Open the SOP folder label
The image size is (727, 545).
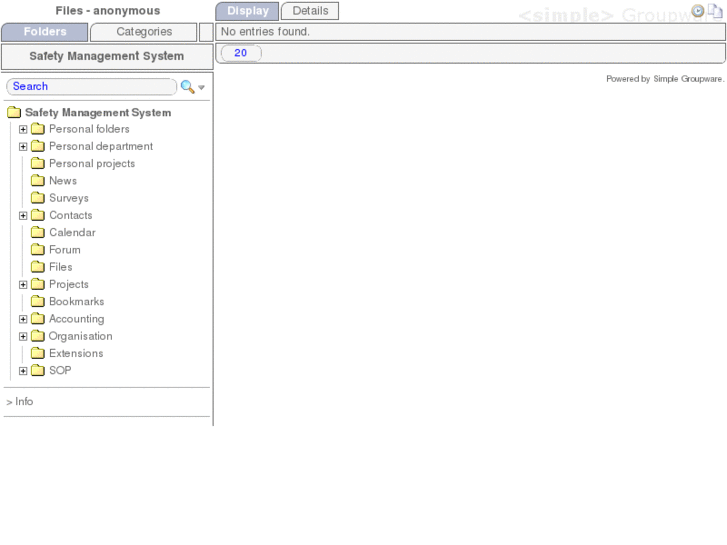[x=60, y=371]
